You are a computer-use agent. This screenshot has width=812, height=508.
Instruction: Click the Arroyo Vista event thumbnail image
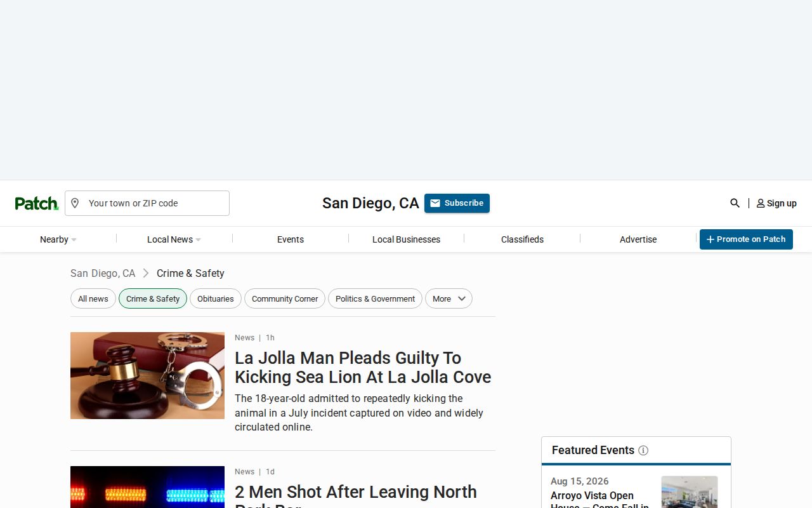click(x=690, y=492)
